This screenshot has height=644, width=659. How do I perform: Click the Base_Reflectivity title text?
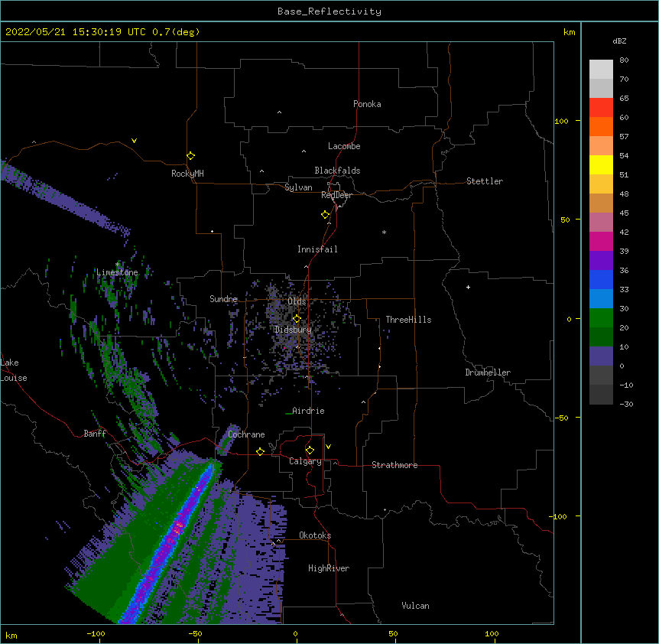point(329,11)
